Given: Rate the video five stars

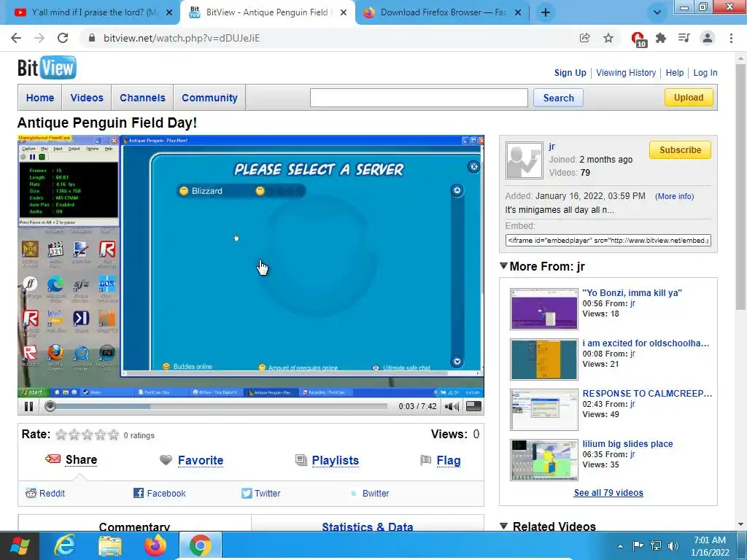Looking at the screenshot, I should click(113, 435).
